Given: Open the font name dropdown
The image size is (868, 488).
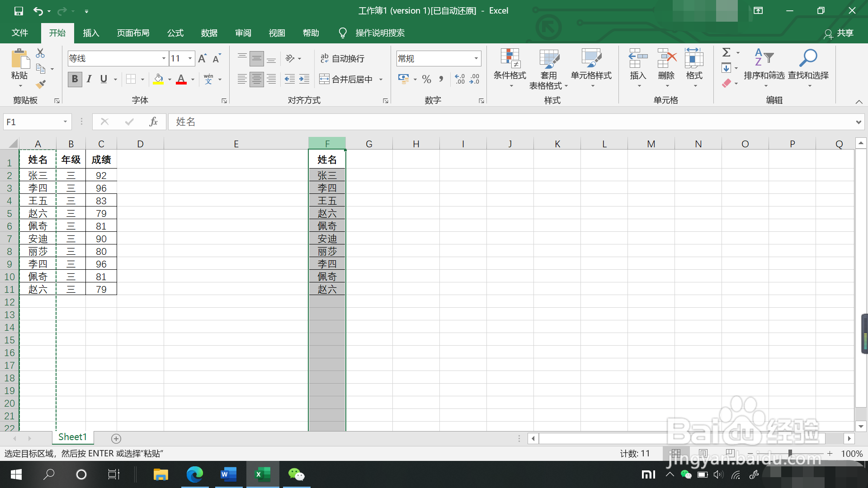Looking at the screenshot, I should pyautogui.click(x=164, y=58).
